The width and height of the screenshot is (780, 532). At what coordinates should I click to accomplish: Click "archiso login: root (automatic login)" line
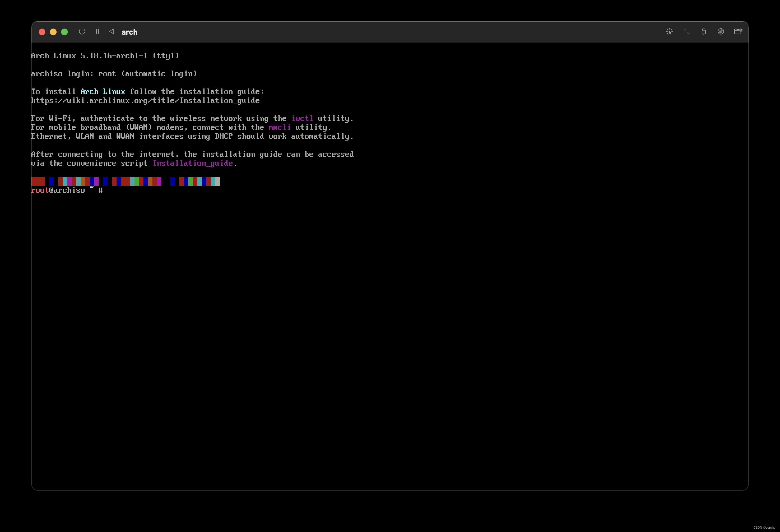click(x=114, y=74)
